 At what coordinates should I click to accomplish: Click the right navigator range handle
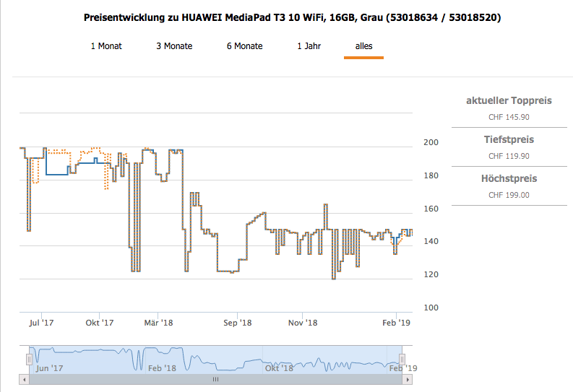tap(402, 360)
